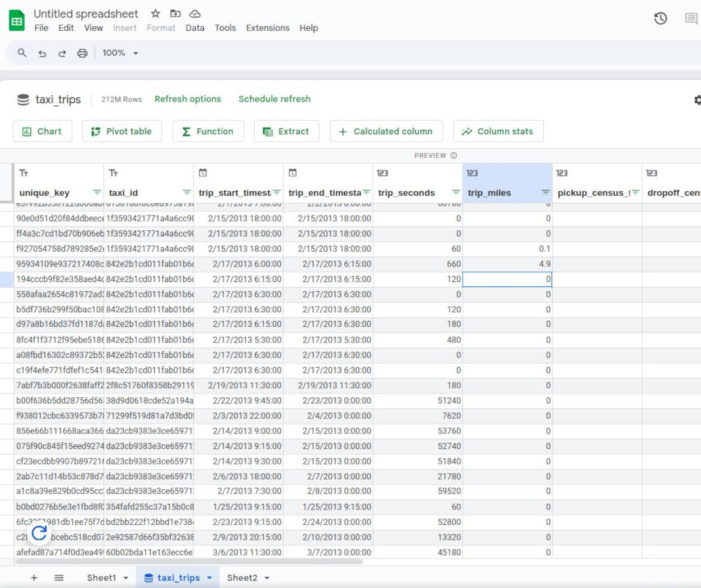The height and width of the screenshot is (588, 701).
Task: Open the File menu
Action: tap(41, 28)
